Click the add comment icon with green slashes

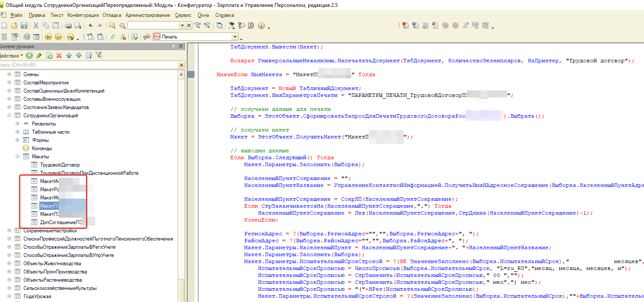click(113, 37)
